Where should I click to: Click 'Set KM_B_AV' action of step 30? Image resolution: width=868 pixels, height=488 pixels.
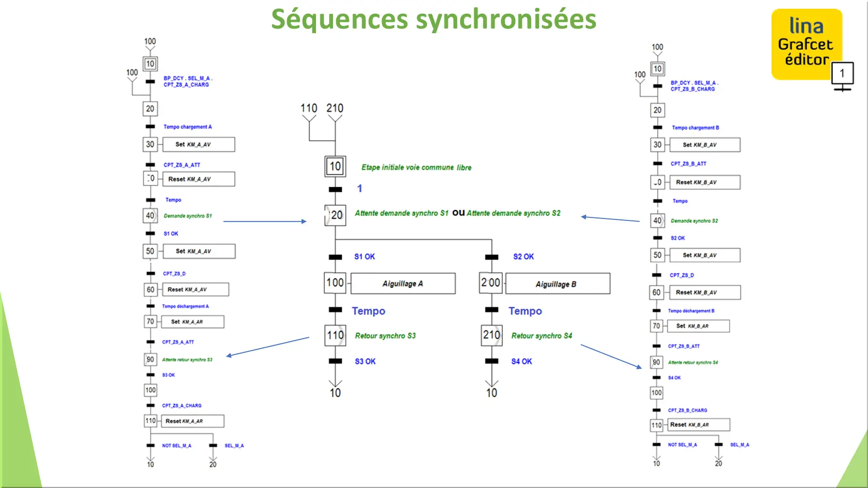click(x=705, y=145)
